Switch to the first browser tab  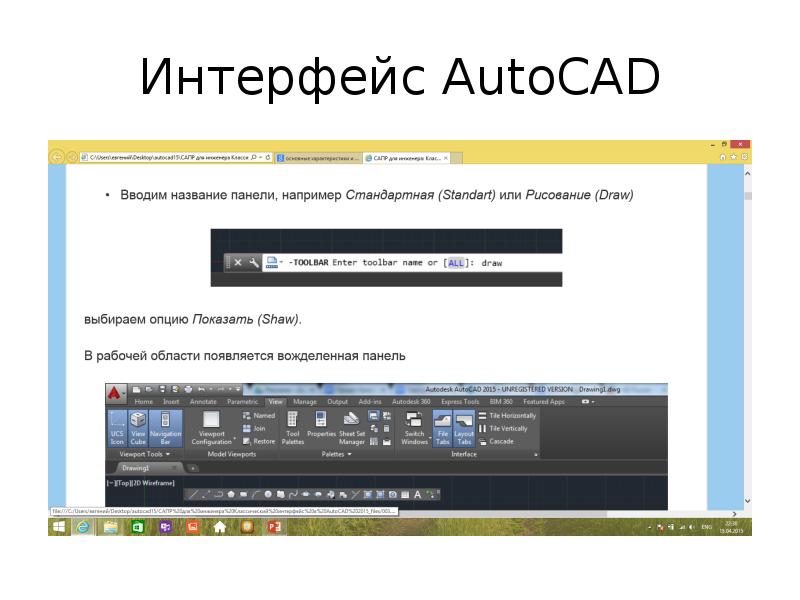click(317, 158)
